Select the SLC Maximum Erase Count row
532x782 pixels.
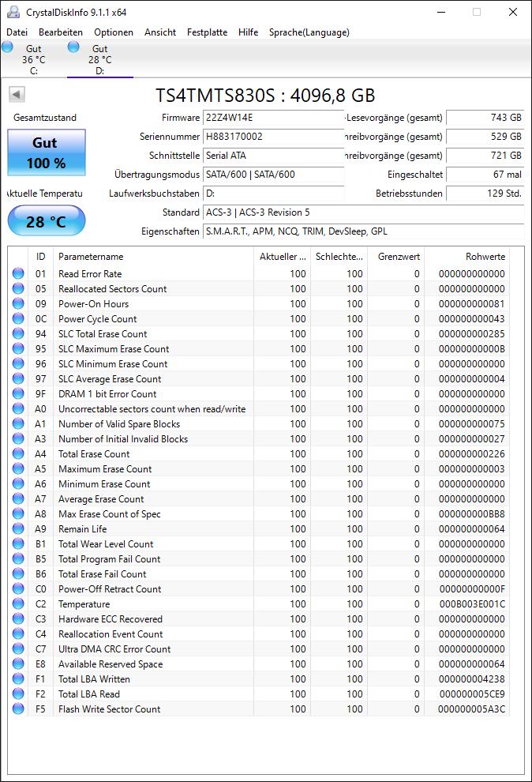(x=259, y=348)
